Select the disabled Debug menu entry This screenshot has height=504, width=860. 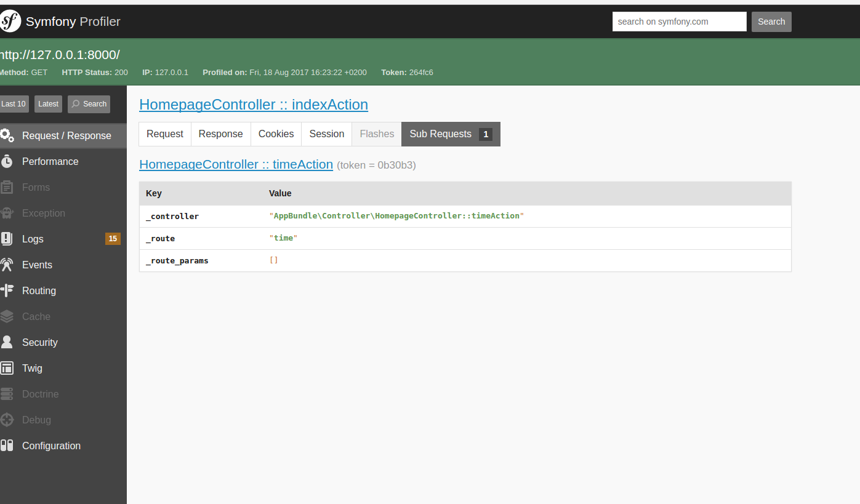coord(63,420)
